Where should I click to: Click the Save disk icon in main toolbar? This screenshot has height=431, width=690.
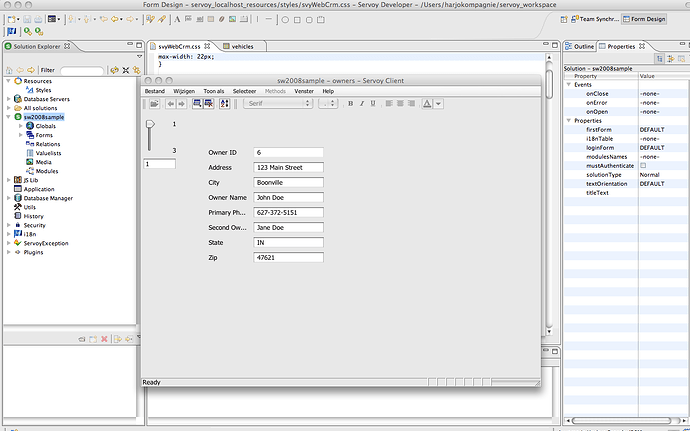coord(27,19)
